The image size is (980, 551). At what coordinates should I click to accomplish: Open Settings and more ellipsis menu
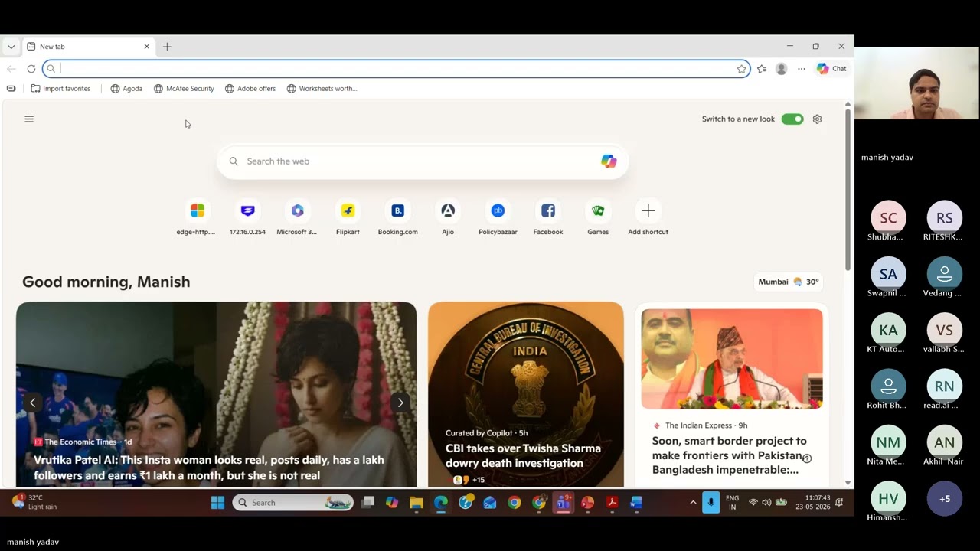[x=802, y=69]
